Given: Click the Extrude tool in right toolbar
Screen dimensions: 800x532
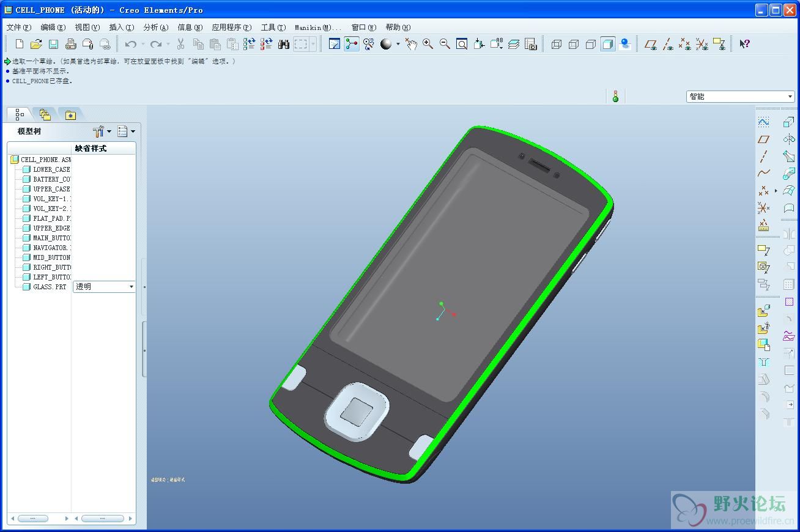Looking at the screenshot, I should click(x=789, y=122).
